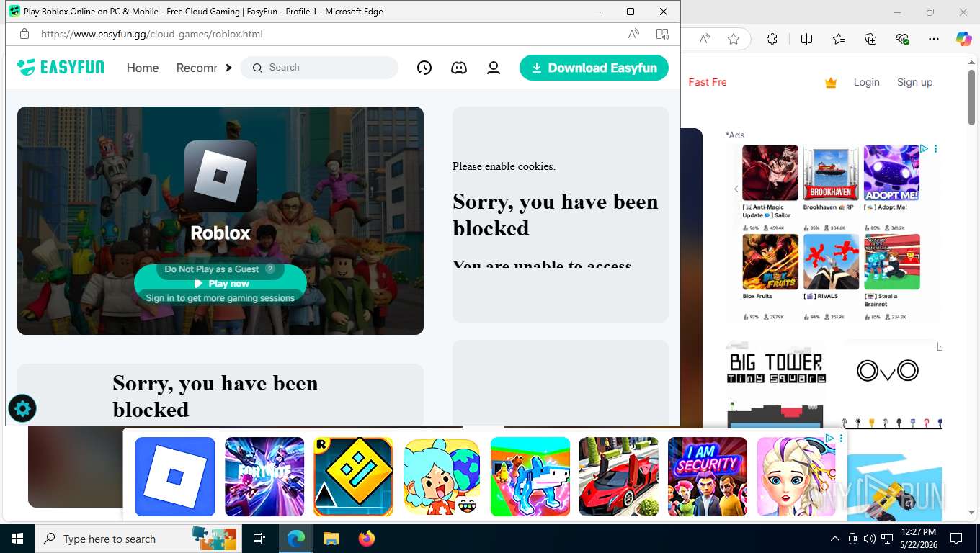Screen dimensions: 980x553
Task: Open the Recommended menu item
Action: pos(197,68)
